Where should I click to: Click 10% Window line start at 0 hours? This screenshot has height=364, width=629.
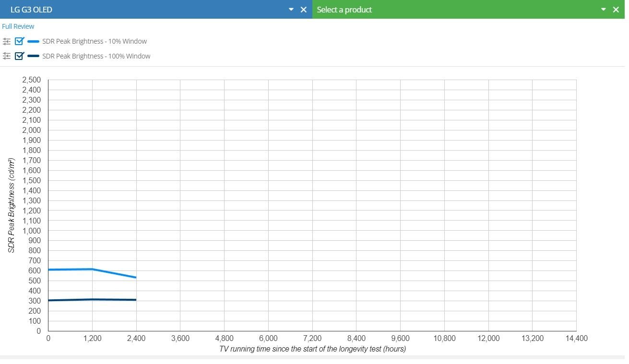pyautogui.click(x=49, y=270)
